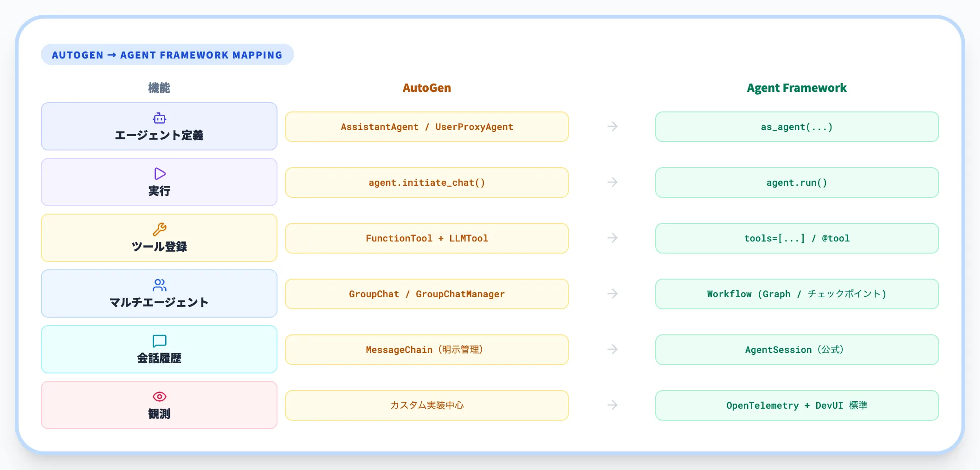The image size is (980, 470).
Task: Click the wrench icon above ツール登録
Action: click(159, 229)
